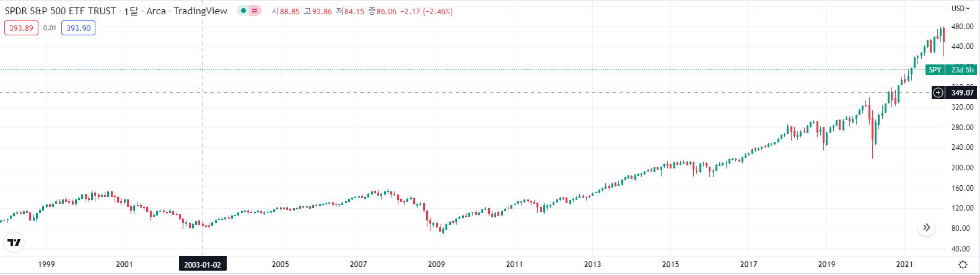The image size is (980, 275).
Task: Click the high value 93.86 in the legend
Action: pyautogui.click(x=322, y=12)
